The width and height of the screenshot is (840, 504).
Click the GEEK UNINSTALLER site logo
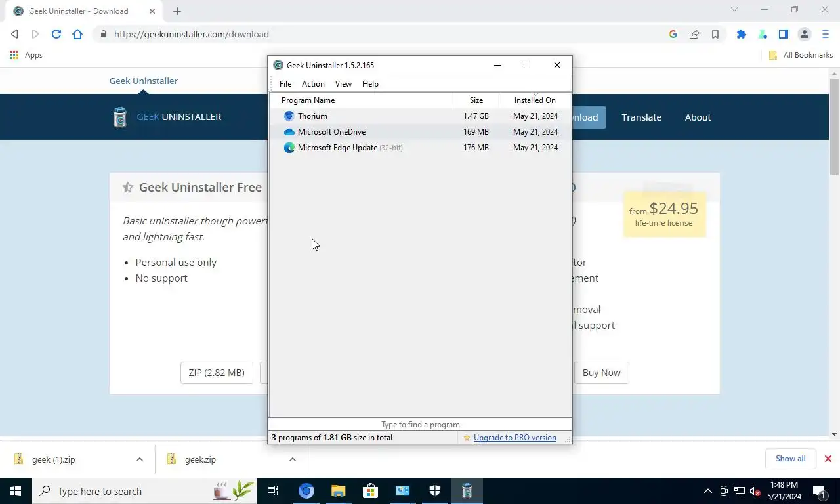point(167,117)
